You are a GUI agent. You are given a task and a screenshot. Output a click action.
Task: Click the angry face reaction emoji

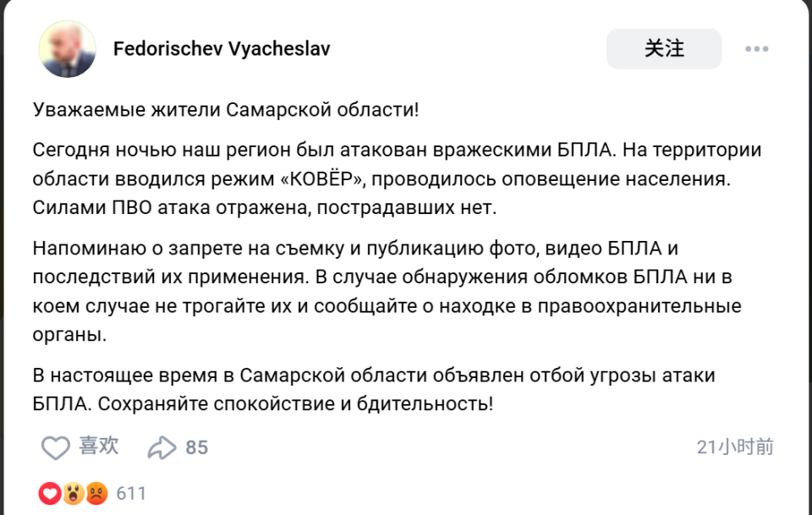pyautogui.click(x=96, y=493)
